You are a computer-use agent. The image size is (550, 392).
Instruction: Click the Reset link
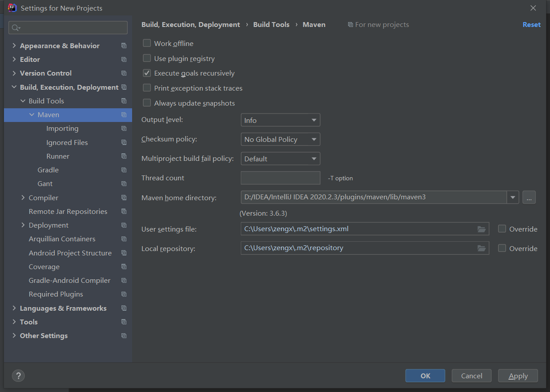531,25
